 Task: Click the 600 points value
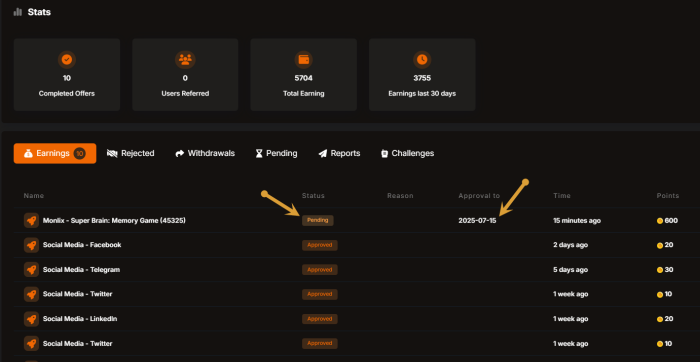point(671,221)
